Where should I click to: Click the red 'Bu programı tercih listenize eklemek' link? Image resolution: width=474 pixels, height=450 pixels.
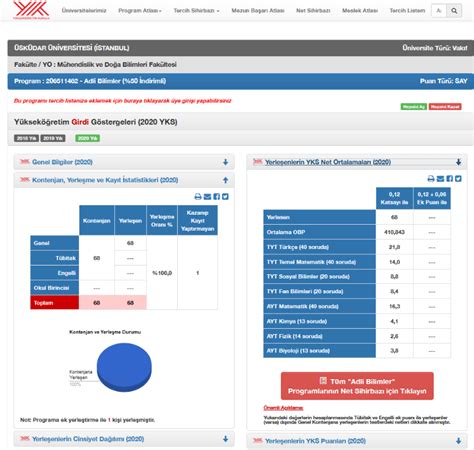click(x=122, y=101)
